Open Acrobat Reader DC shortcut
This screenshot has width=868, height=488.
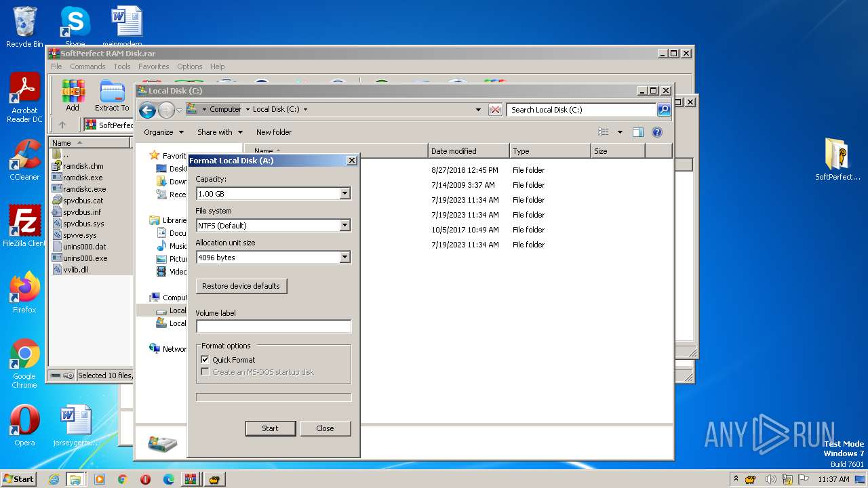24,98
